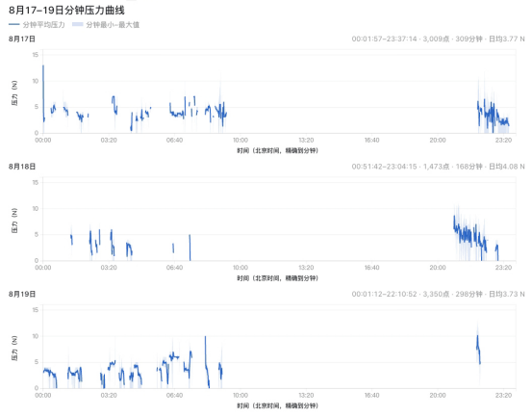This screenshot has width=532, height=417.
Task: Toggle the 分钟最小–最大值 legend series
Action: pyautogui.click(x=106, y=24)
